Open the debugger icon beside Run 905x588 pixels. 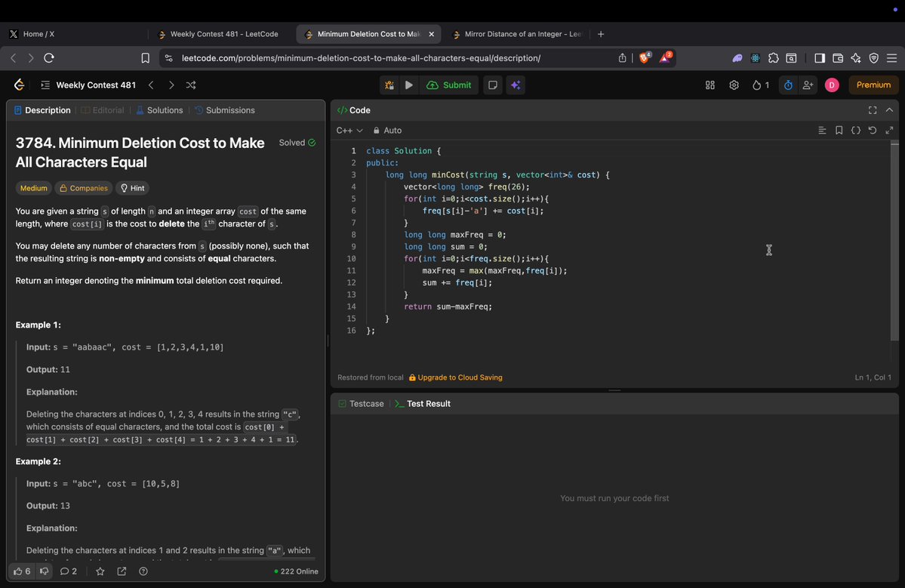[x=389, y=85]
